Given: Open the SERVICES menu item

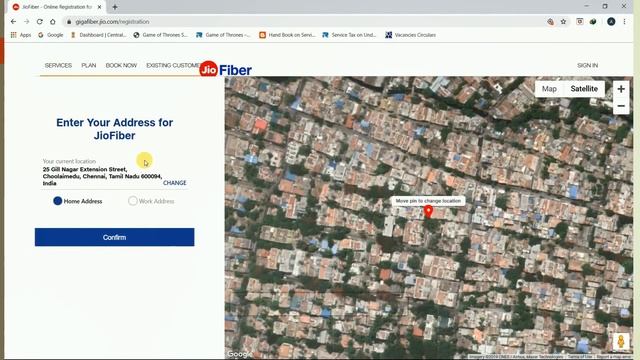Looking at the screenshot, I should coord(58,65).
